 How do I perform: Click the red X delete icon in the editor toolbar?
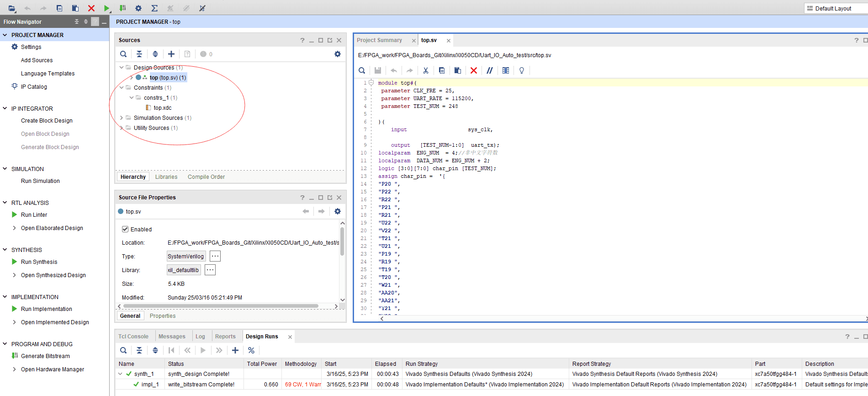click(474, 70)
